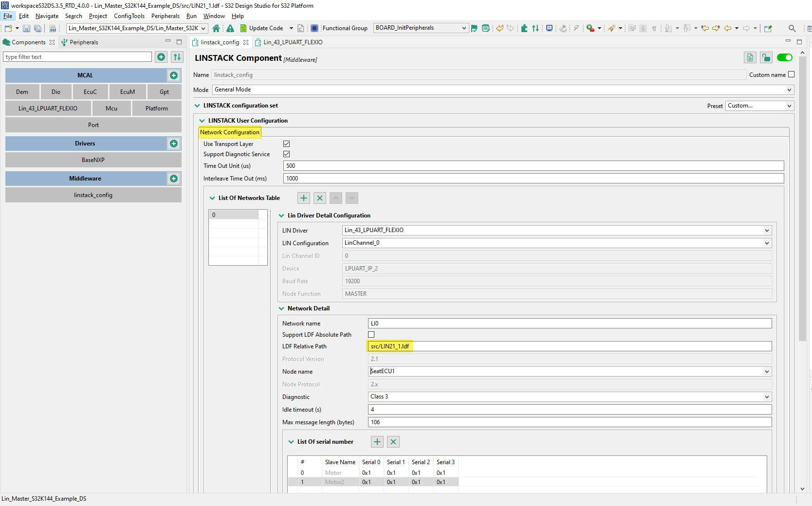812x506 pixels.
Task: Click the Home icon in the toolbar
Action: (x=216, y=28)
